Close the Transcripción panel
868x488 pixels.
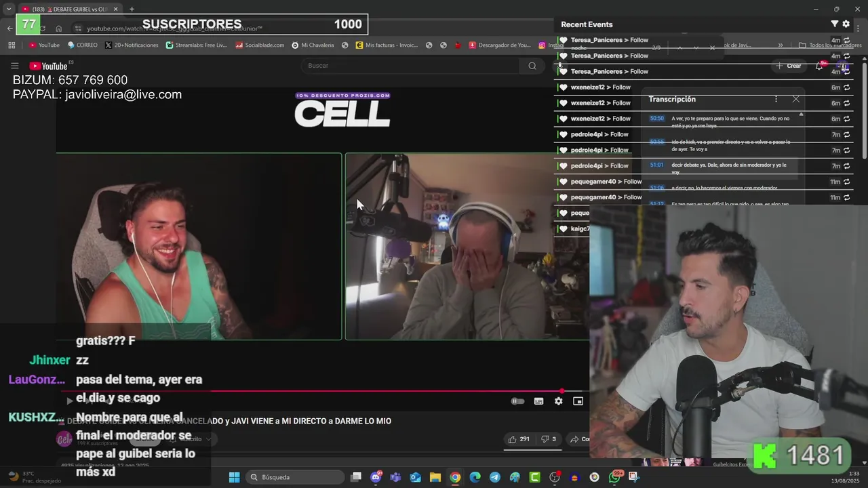click(796, 99)
